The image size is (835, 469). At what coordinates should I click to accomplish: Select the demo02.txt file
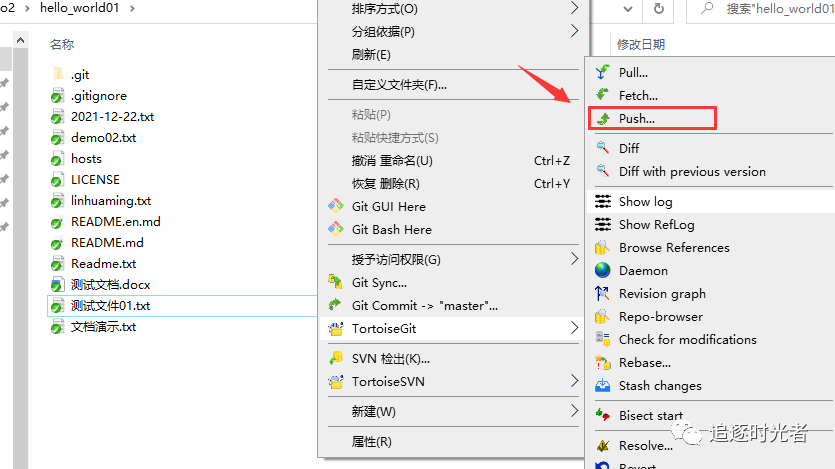(103, 138)
